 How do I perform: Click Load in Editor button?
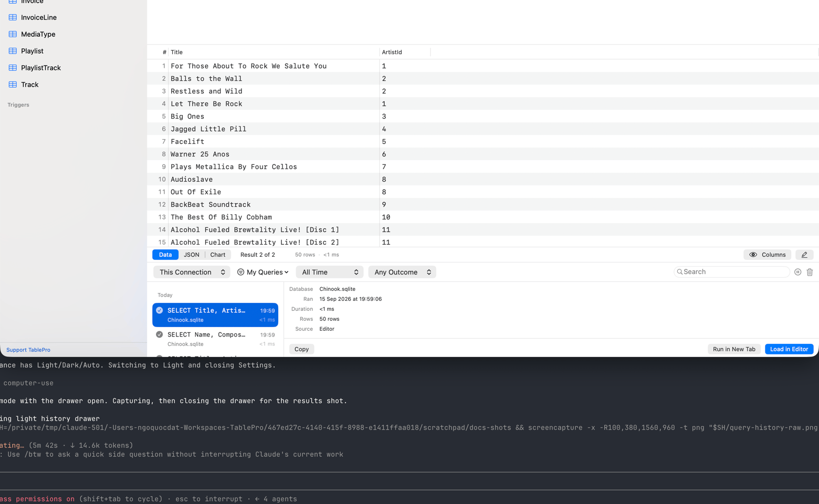coord(789,349)
